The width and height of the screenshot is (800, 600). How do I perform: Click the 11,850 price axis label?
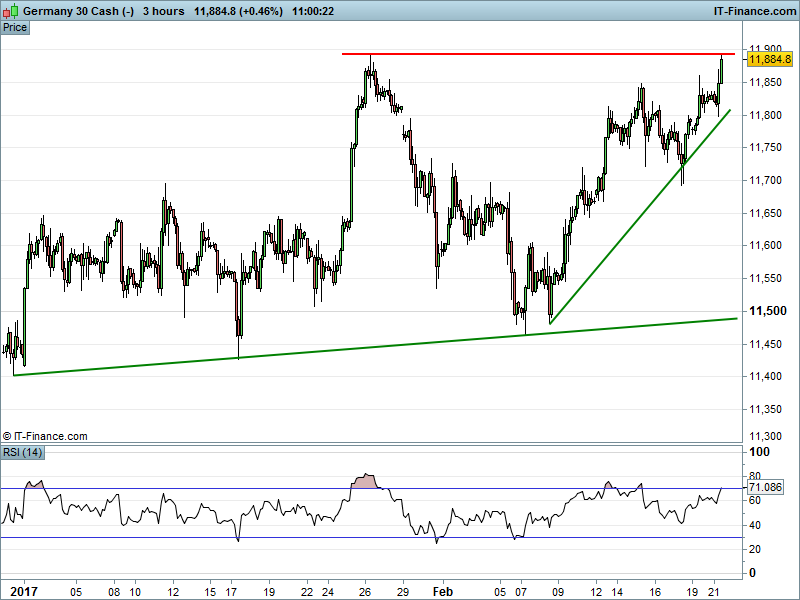pos(765,82)
